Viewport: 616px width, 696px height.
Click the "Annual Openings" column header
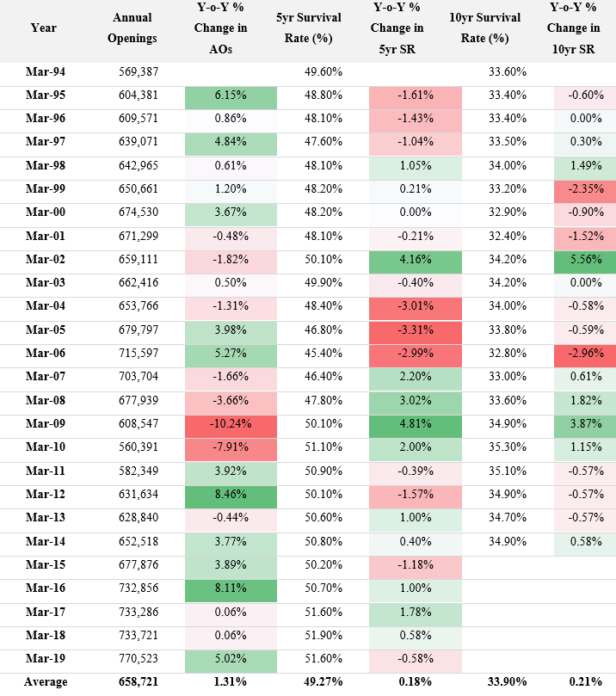click(x=134, y=28)
